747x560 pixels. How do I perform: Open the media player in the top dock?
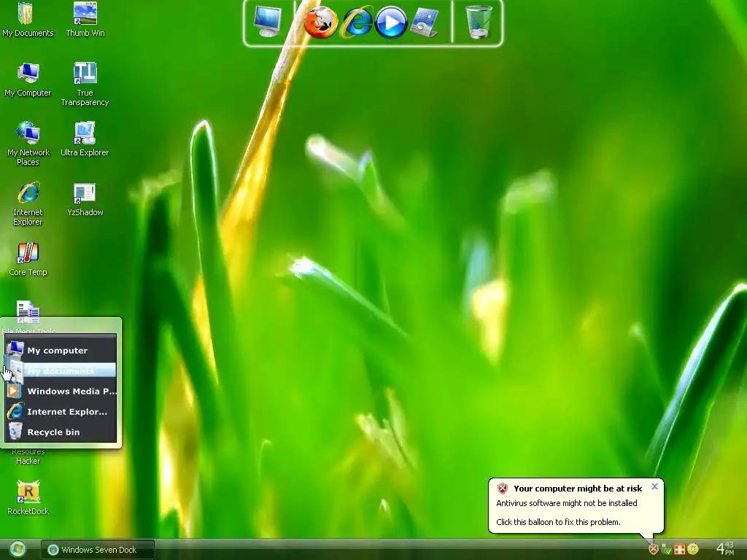tap(391, 23)
